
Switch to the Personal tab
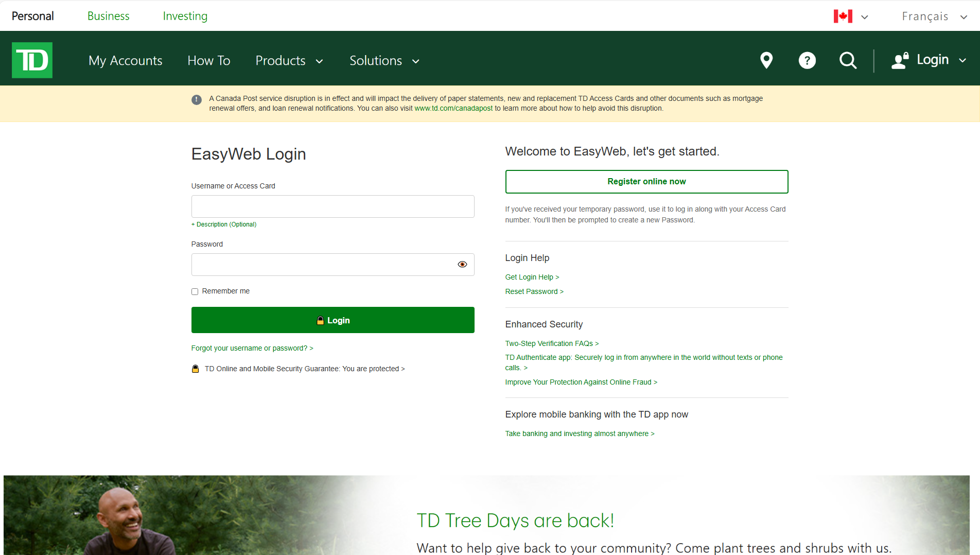pyautogui.click(x=32, y=16)
